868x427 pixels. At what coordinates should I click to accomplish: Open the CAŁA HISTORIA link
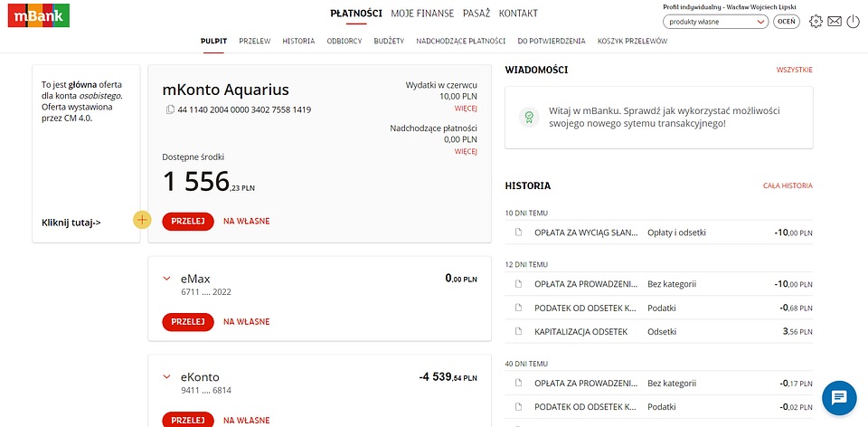[788, 186]
